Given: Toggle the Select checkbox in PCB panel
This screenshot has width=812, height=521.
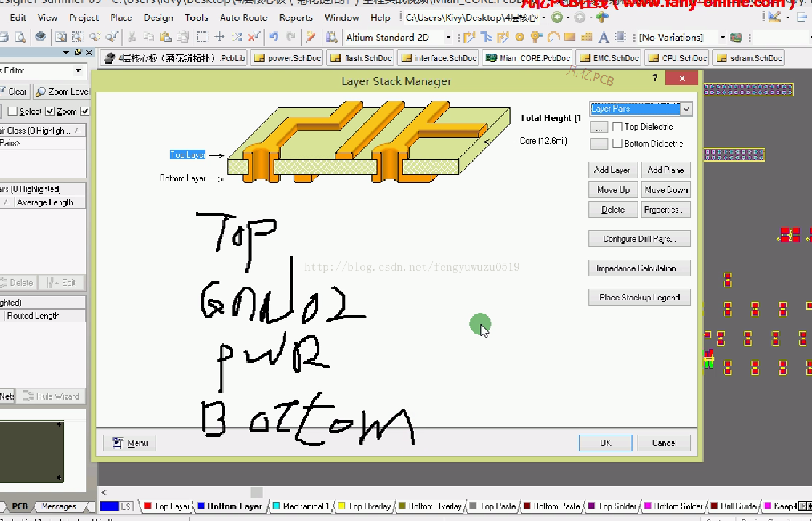Looking at the screenshot, I should click(12, 112).
